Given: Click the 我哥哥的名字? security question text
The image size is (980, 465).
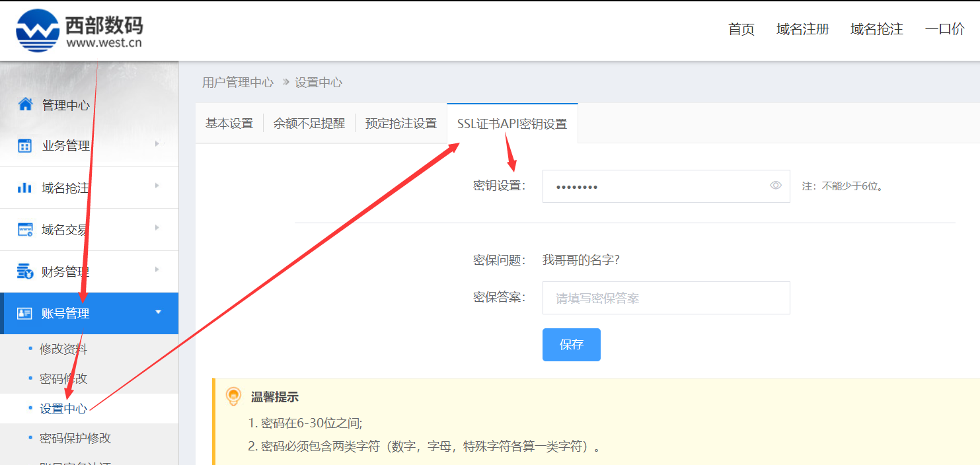Looking at the screenshot, I should point(581,260).
